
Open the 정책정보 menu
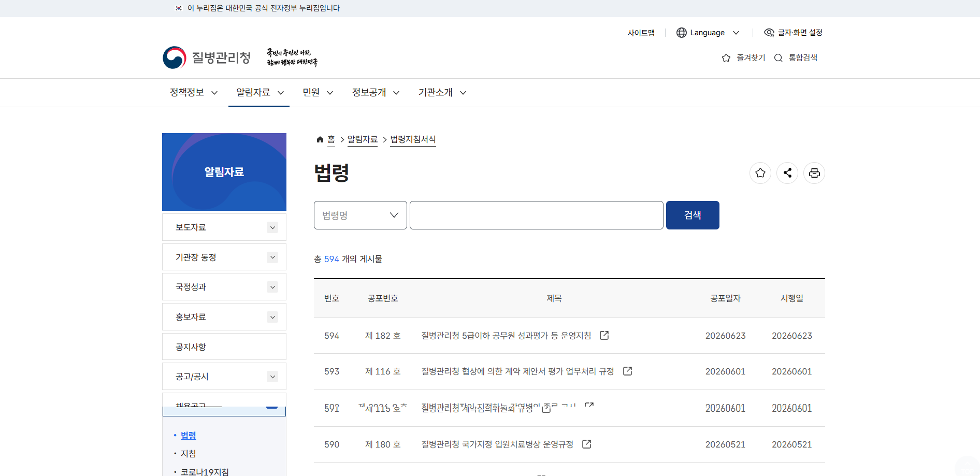click(194, 93)
